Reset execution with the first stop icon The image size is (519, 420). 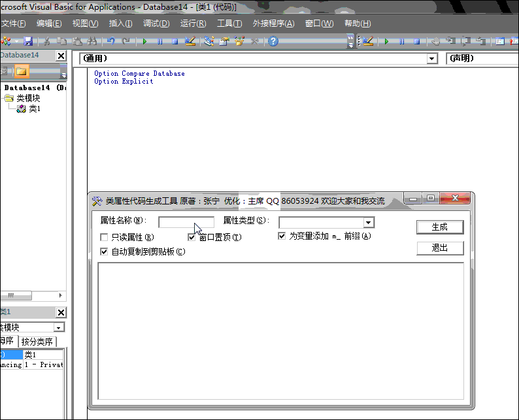175,41
